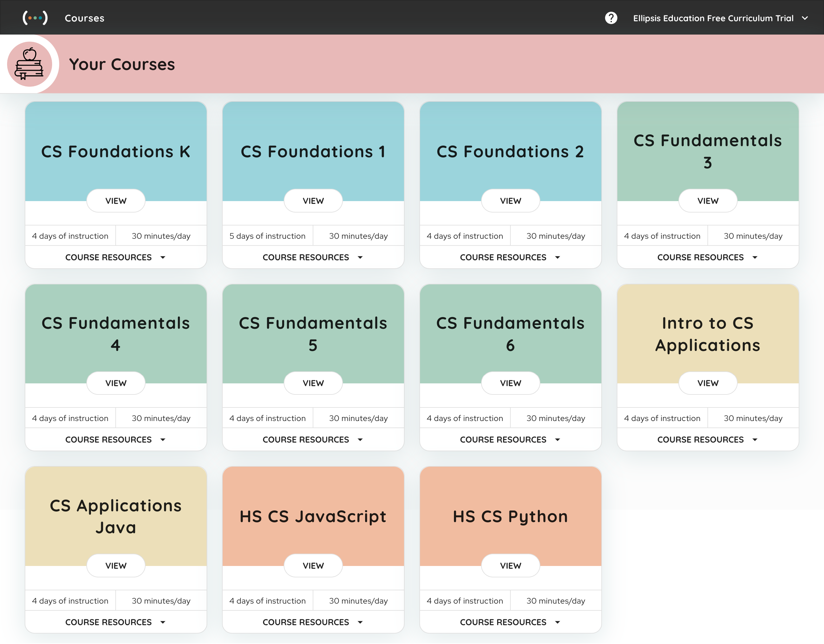824x644 pixels.
Task: Click the caret arrow under CS Fundamentals 3
Action: pyautogui.click(x=755, y=257)
